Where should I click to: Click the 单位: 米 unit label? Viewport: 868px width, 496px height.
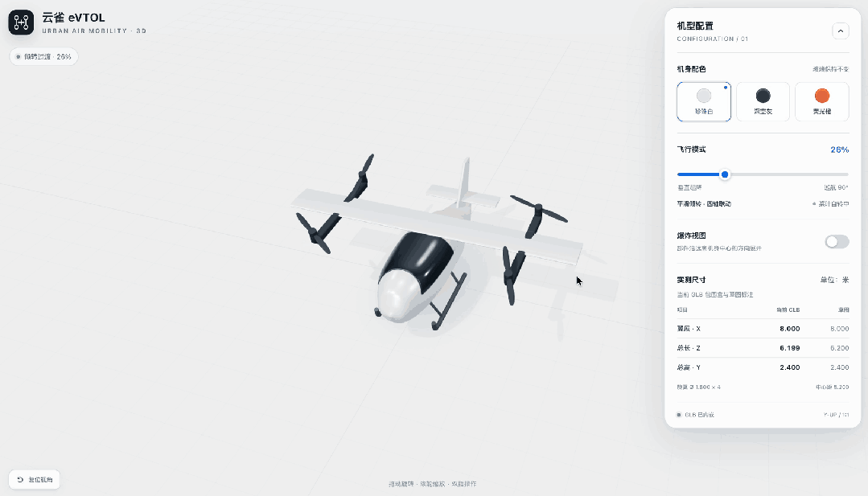click(x=834, y=280)
